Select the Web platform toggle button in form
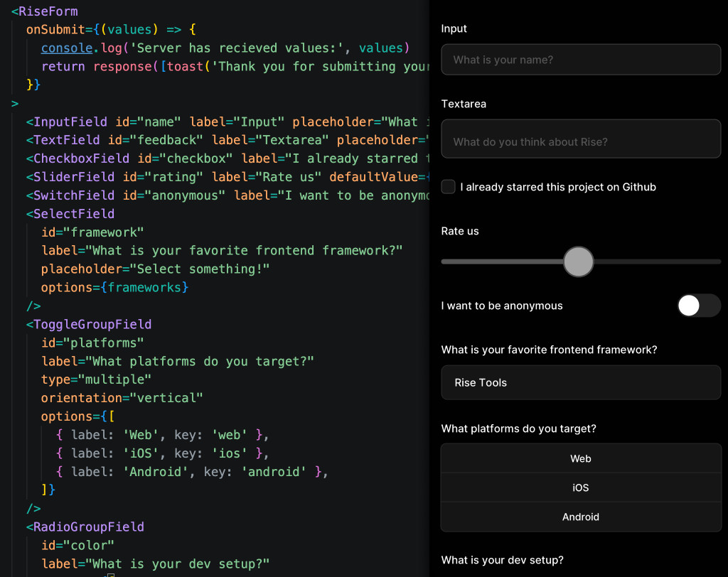This screenshot has width=728, height=577. pyautogui.click(x=581, y=459)
